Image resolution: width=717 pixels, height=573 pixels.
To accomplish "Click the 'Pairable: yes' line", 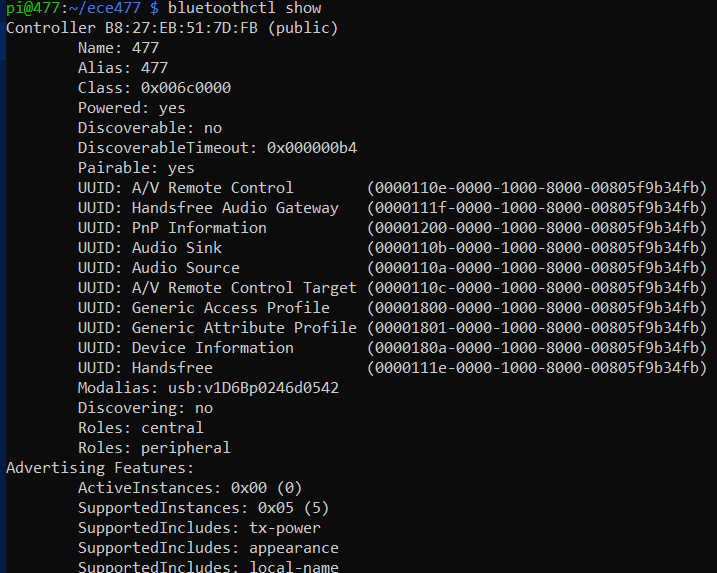I will 136,168.
